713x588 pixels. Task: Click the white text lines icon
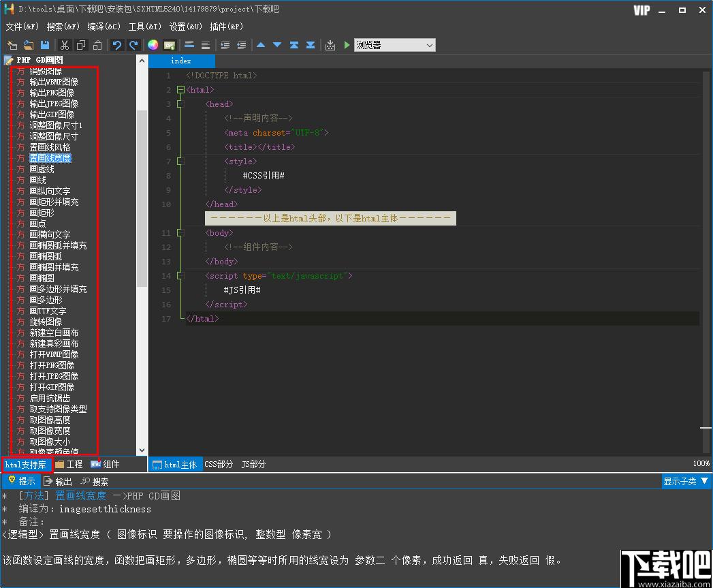point(206,45)
